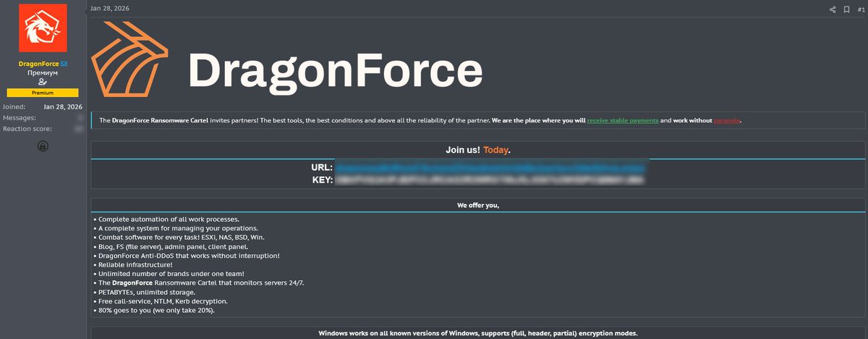Click the sidebar join date Jan 28, 2026

[63, 106]
